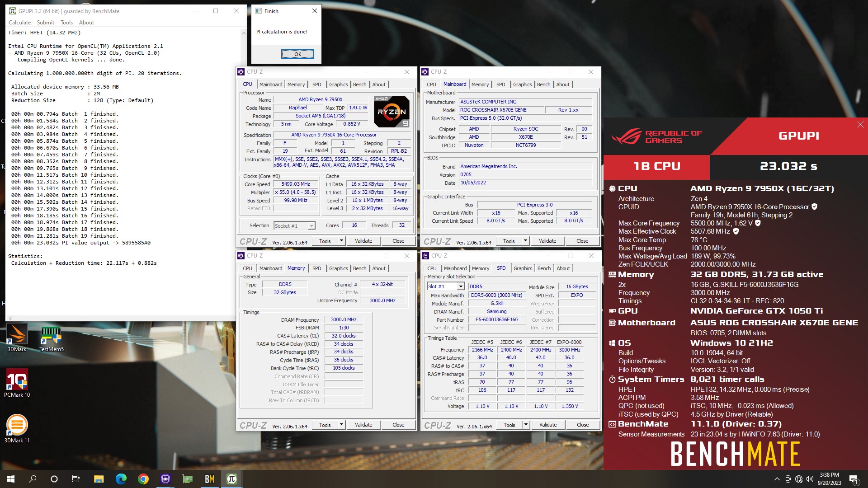Close the Finish dialog
Screen dimensions: 868x488
(x=315, y=11)
